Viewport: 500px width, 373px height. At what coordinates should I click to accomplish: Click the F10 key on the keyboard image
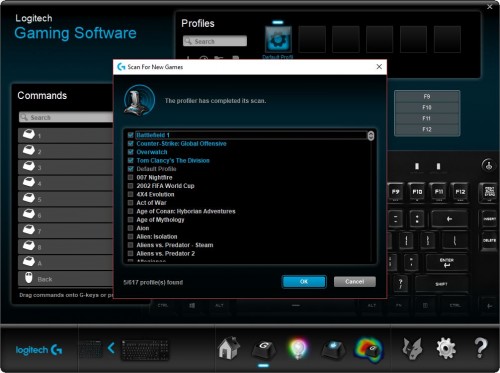point(417,192)
